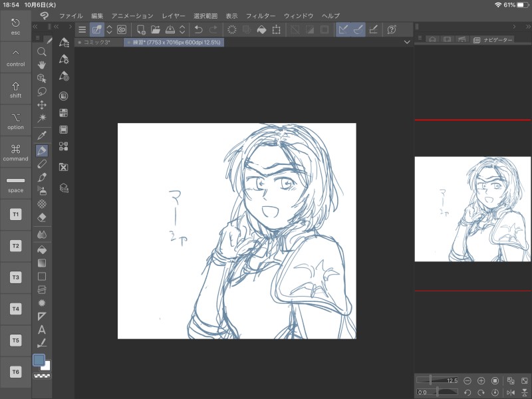This screenshot has height=399, width=532.
Task: Open the command bar hamburger menu
Action: coord(82,29)
